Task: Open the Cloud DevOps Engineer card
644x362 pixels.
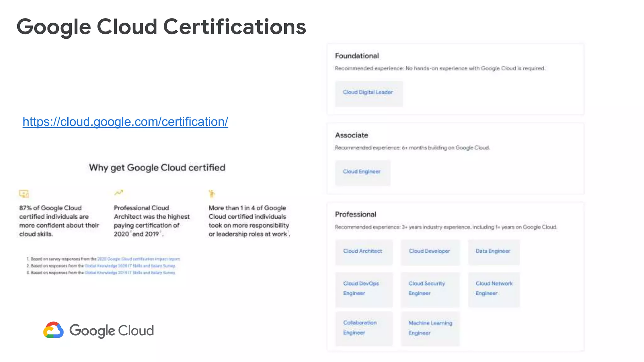Action: tap(364, 289)
